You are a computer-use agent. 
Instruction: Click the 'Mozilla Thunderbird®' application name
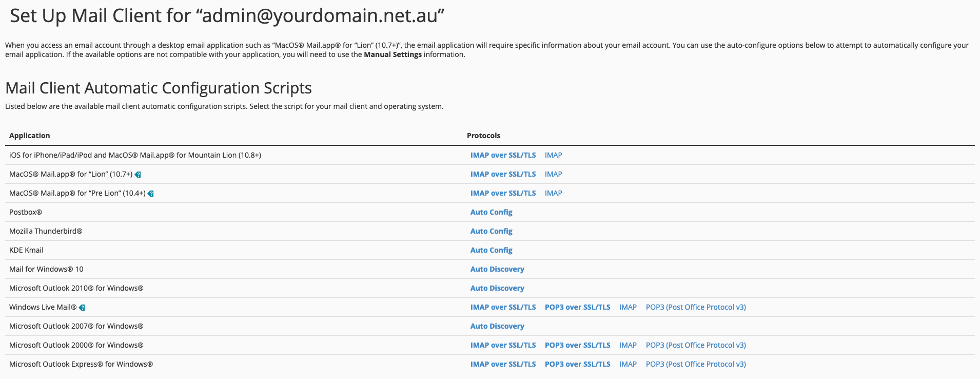pyautogui.click(x=46, y=231)
